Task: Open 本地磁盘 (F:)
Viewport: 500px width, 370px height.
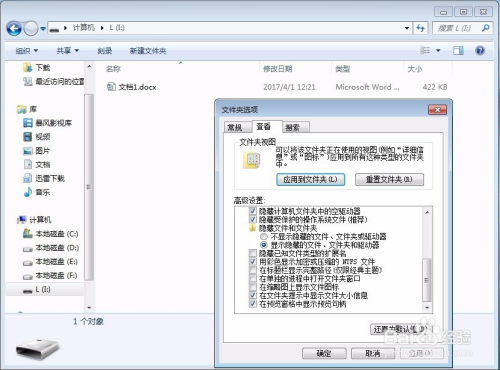Action: (50, 276)
